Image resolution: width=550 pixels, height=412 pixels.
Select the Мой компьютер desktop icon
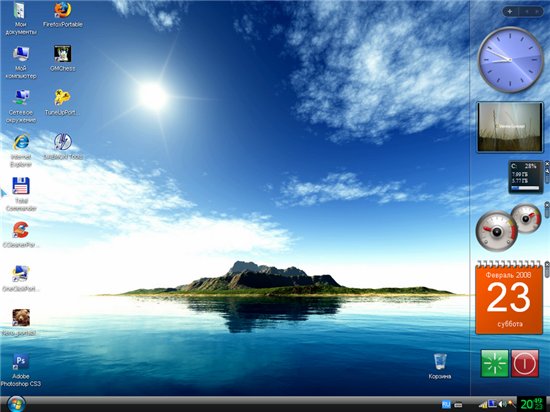click(21, 62)
